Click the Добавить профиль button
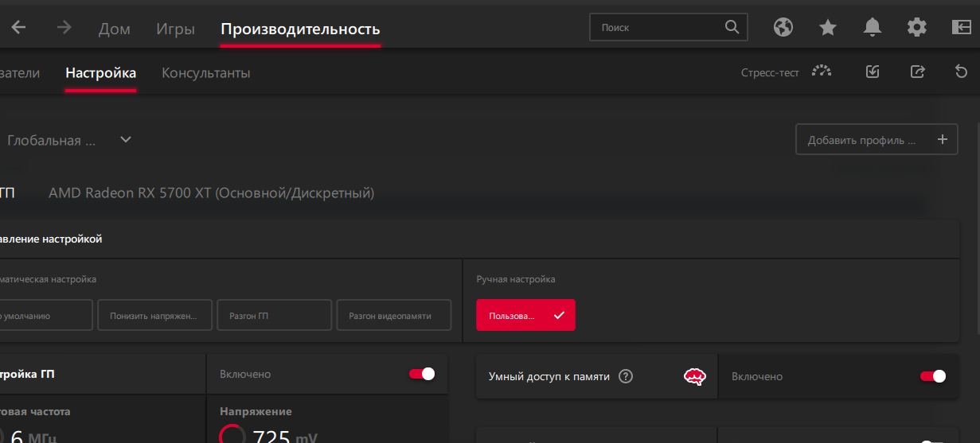 [x=877, y=139]
